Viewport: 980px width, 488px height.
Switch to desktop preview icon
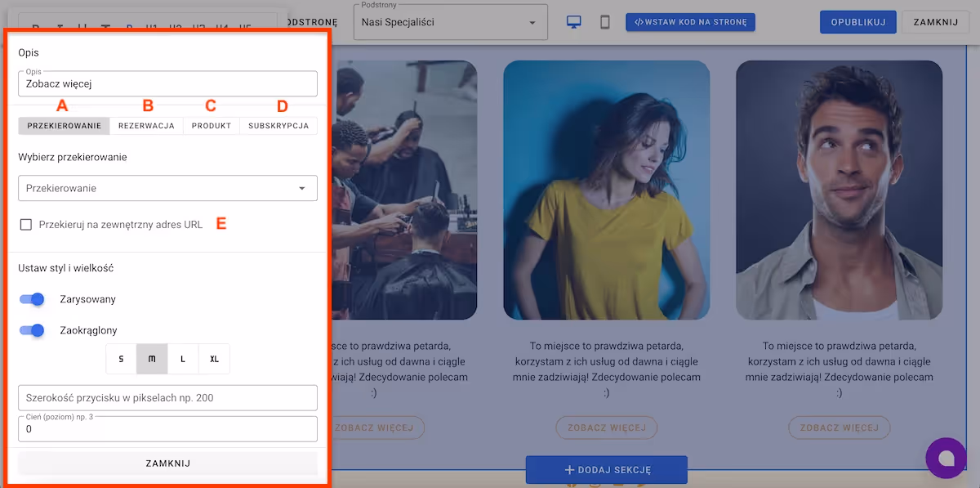pos(574,22)
